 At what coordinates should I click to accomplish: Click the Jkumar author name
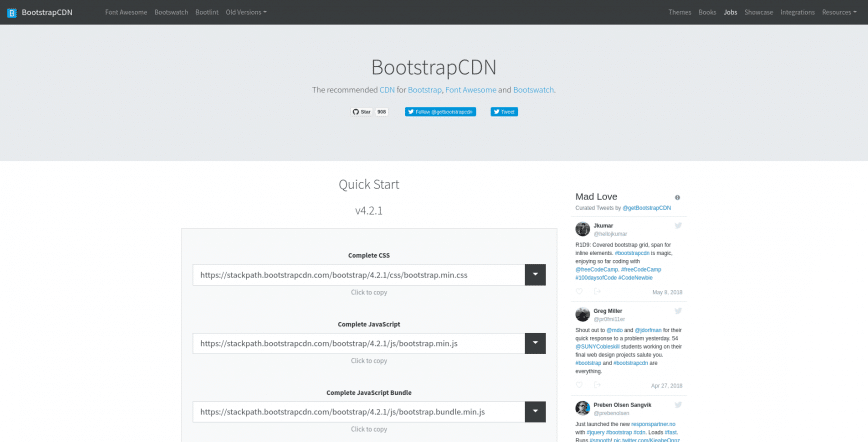coord(603,225)
